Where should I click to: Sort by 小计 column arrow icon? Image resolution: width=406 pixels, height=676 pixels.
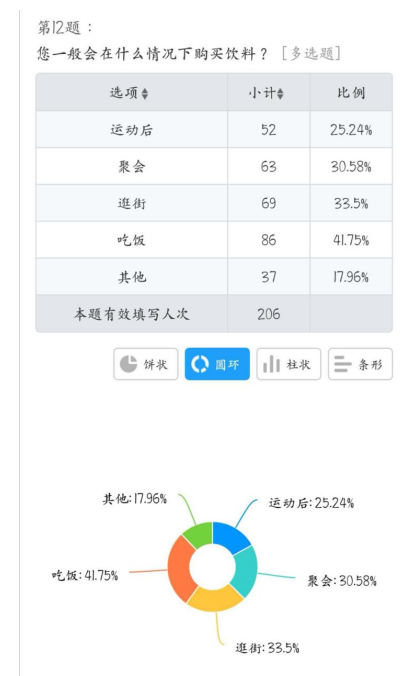click(x=280, y=94)
